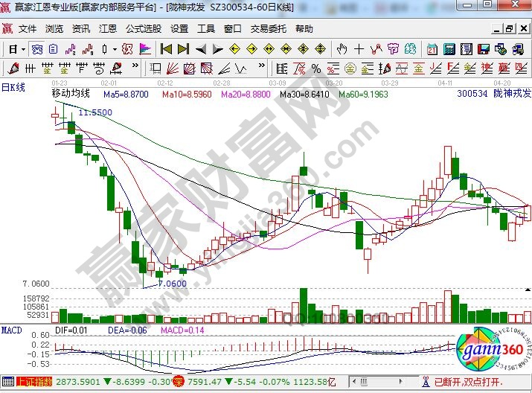Jump to first bar with skip-to-start icon
This screenshot has height=393, width=532.
tap(166, 49)
